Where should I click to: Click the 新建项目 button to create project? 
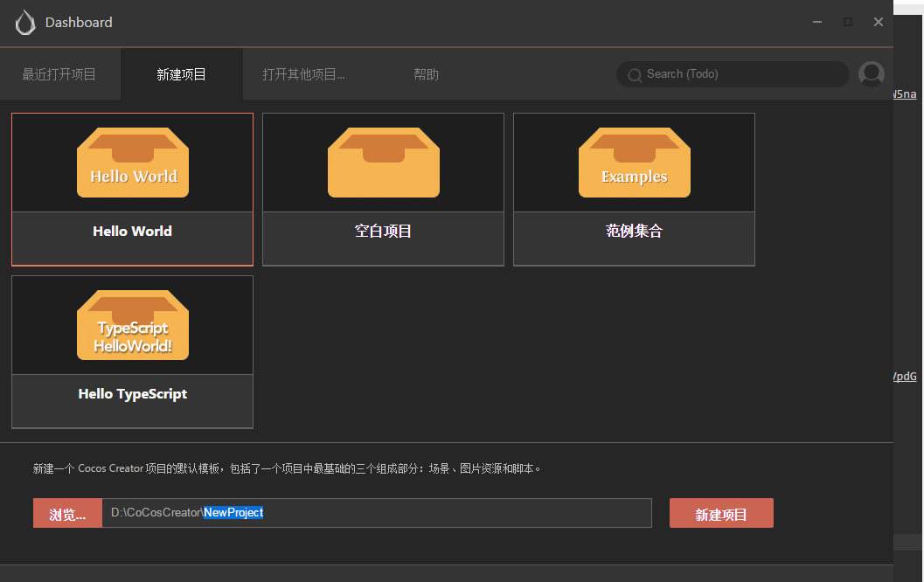[721, 513]
